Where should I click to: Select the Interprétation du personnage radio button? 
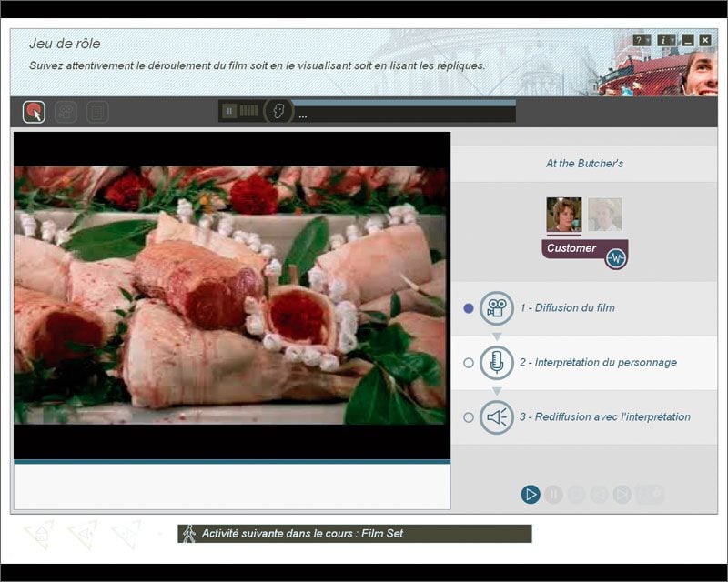tap(469, 363)
